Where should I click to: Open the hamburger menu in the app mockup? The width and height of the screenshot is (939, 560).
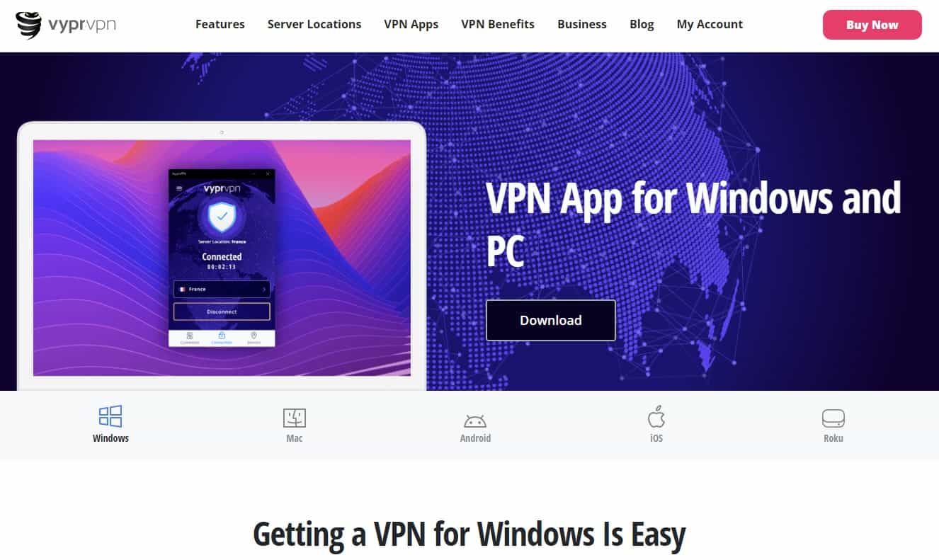(x=179, y=189)
